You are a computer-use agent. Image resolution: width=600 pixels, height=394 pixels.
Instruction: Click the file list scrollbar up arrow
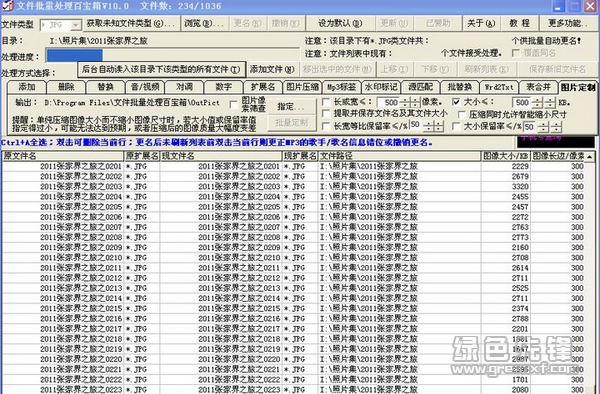pos(590,156)
